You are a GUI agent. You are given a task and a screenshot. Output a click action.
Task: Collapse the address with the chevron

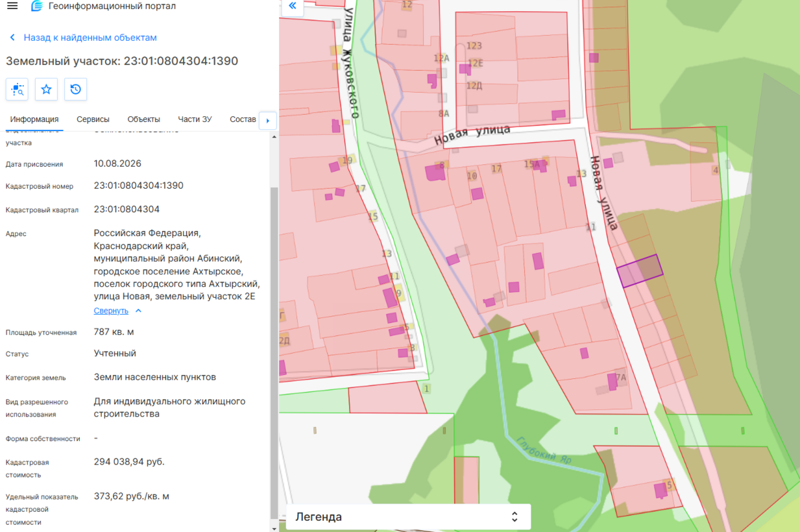pyautogui.click(x=138, y=311)
